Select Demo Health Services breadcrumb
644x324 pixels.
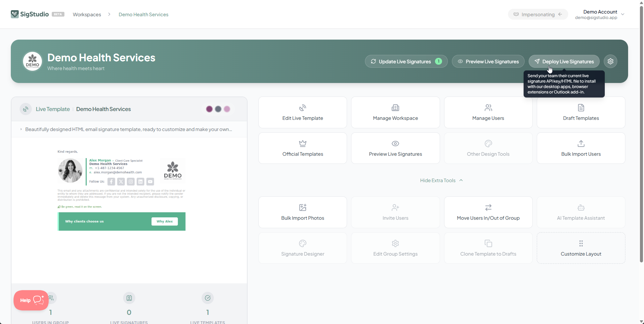pos(143,15)
